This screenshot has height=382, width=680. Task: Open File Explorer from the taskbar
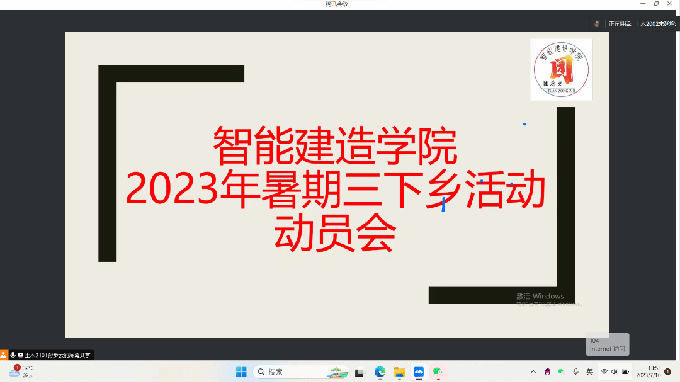tap(399, 372)
